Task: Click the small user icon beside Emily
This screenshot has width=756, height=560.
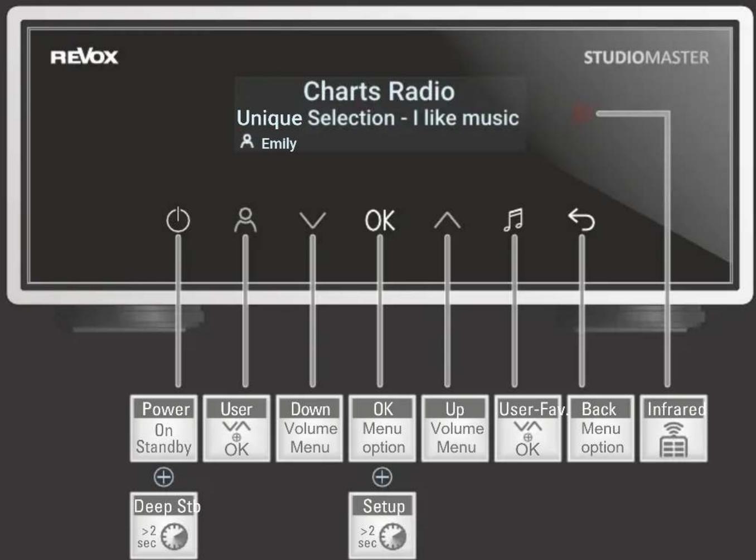Action: [246, 142]
